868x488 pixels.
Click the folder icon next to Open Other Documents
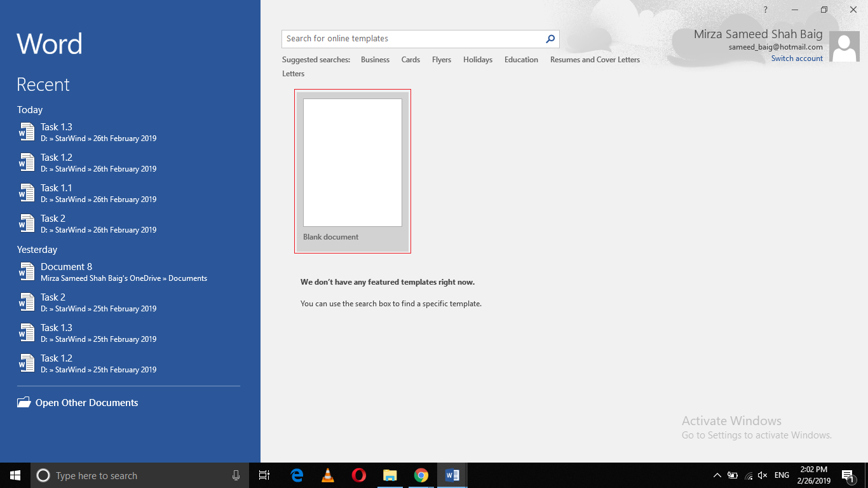pyautogui.click(x=24, y=402)
